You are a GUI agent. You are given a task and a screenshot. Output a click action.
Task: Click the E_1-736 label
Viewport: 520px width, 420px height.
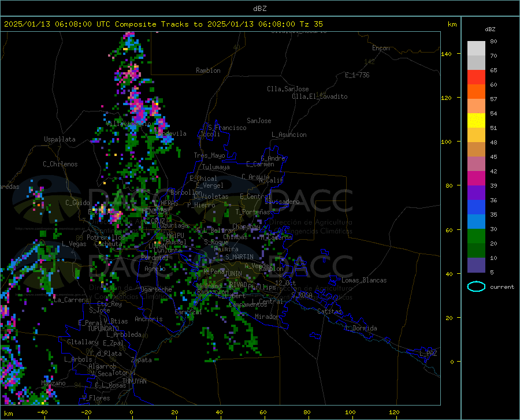(x=357, y=75)
